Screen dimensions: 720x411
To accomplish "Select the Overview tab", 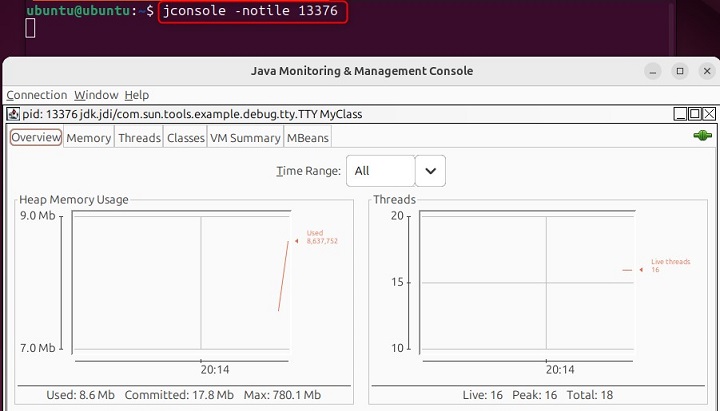I will [x=36, y=137].
